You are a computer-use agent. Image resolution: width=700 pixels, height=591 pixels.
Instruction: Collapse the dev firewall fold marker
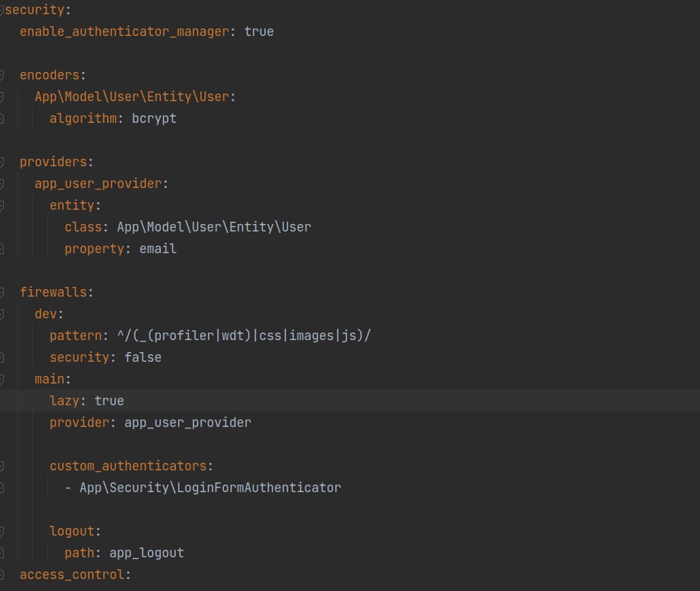(x=1, y=314)
